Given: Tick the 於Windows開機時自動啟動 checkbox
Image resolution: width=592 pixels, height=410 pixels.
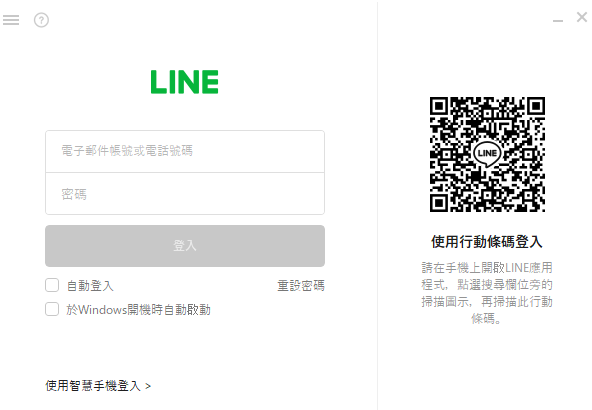Looking at the screenshot, I should (52, 309).
